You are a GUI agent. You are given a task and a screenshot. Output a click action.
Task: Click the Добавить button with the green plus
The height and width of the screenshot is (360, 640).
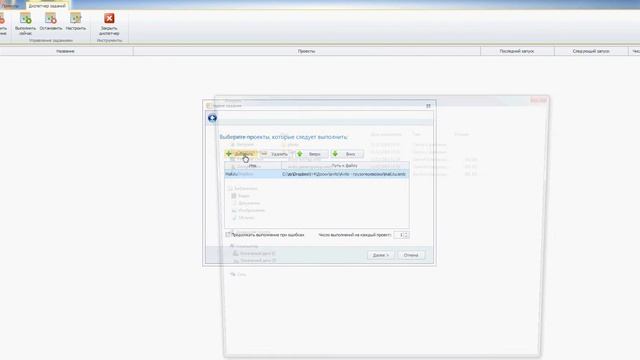tap(241, 154)
